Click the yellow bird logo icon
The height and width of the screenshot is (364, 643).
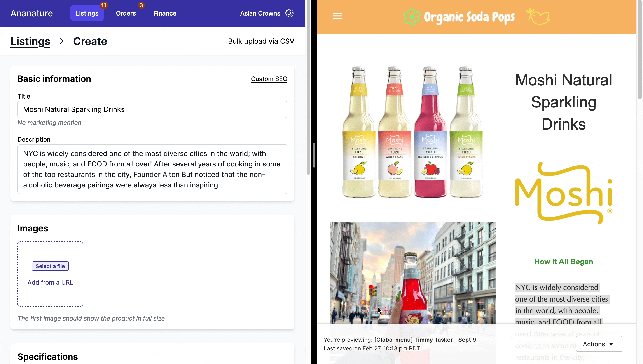pyautogui.click(x=538, y=17)
